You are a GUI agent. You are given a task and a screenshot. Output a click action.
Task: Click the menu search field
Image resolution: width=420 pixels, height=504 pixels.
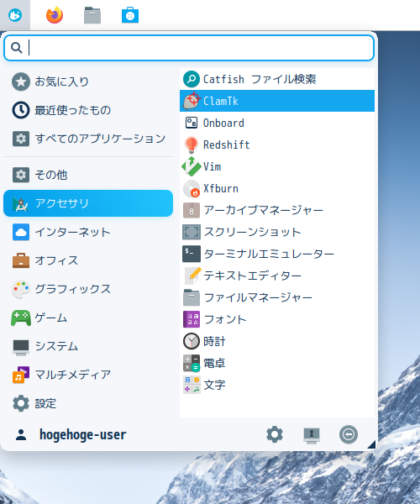coord(189,48)
